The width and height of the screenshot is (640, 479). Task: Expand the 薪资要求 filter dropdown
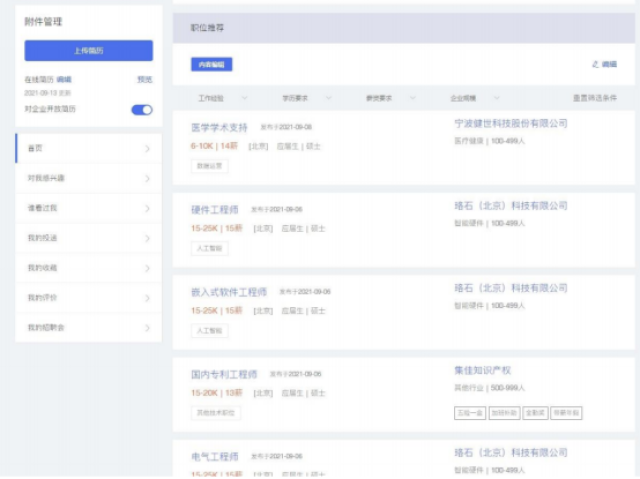391,98
